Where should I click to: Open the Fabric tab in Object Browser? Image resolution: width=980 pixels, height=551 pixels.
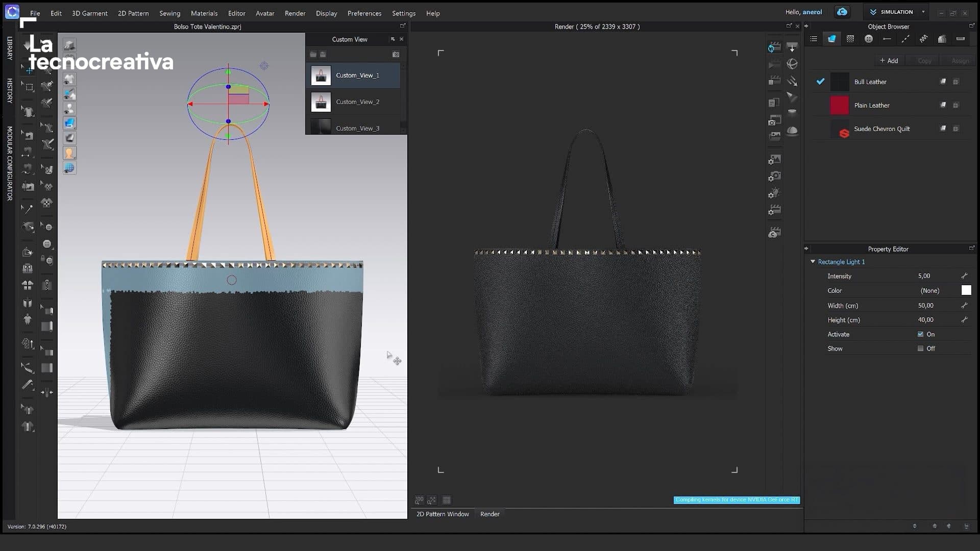pyautogui.click(x=831, y=39)
